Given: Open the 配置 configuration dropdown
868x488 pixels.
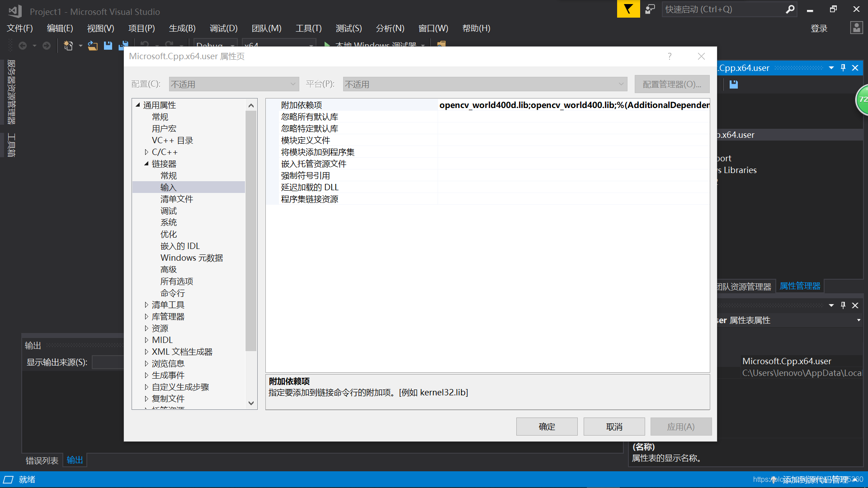Looking at the screenshot, I should coord(234,84).
